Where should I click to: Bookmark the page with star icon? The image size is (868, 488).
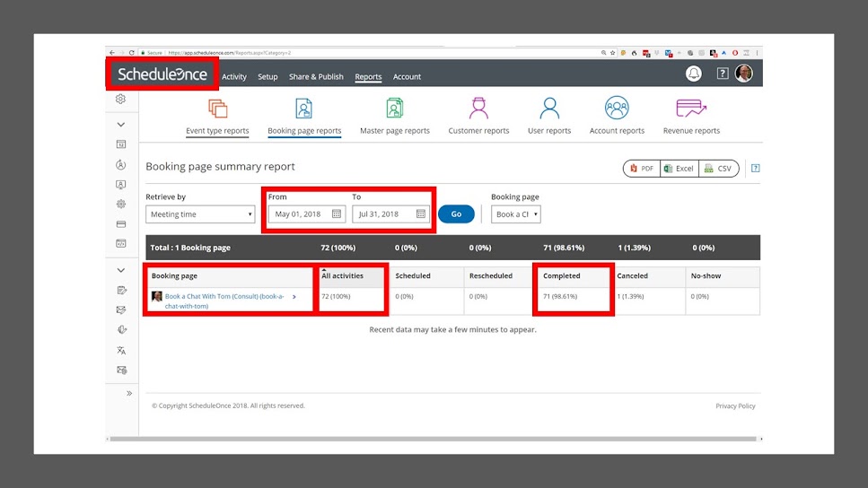click(x=613, y=53)
